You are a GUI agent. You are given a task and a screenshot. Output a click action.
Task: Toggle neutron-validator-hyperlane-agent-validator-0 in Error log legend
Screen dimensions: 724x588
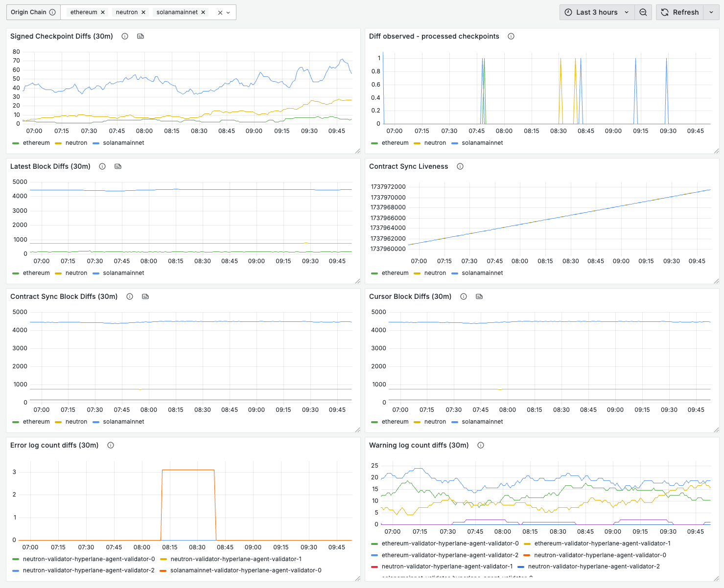[89, 559]
